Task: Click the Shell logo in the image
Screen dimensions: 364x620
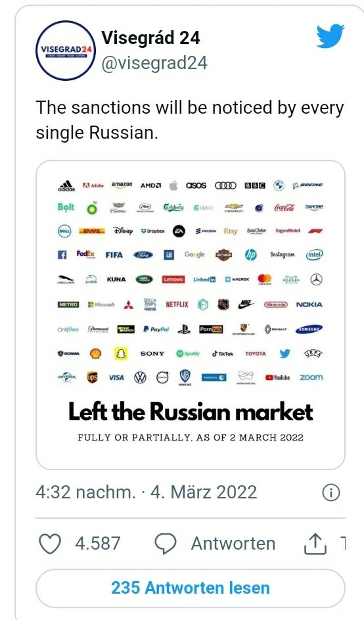Action: [95, 354]
